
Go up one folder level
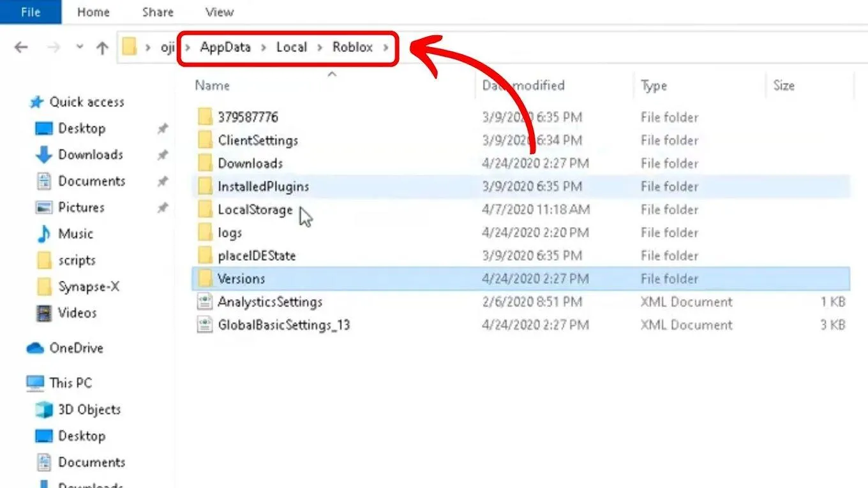tap(102, 48)
